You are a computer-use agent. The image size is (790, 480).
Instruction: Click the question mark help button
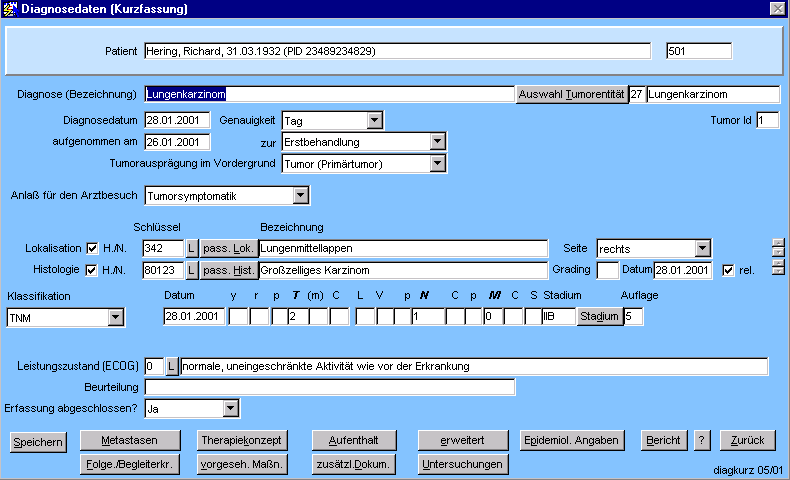pos(702,440)
